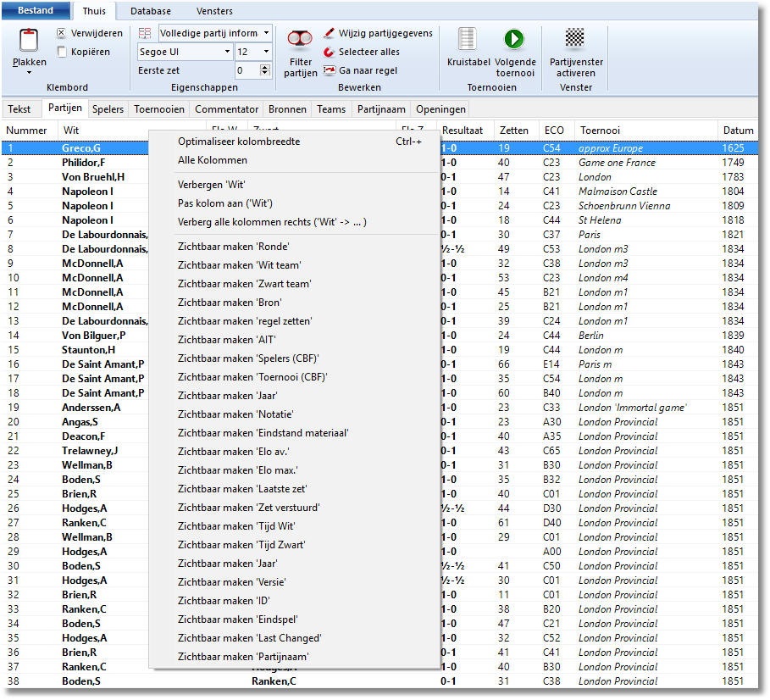Click the Bestand file button
This screenshot has height=700, width=770.
click(x=36, y=11)
